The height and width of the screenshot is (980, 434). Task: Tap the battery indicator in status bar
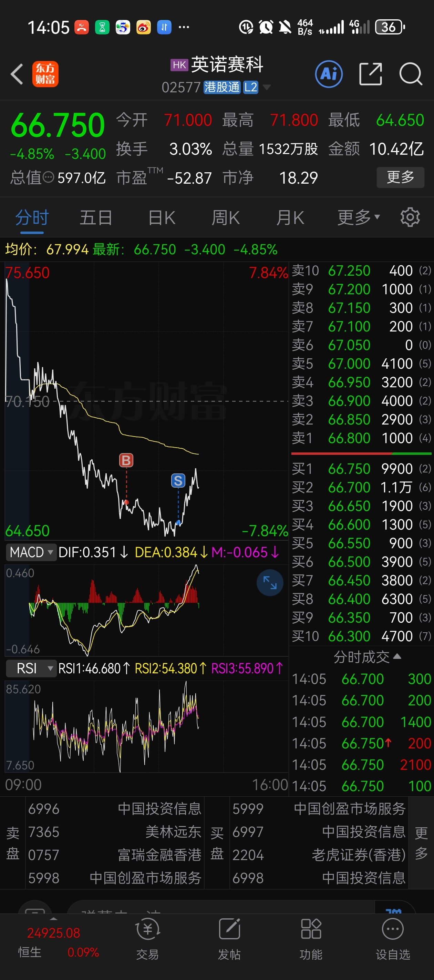pos(390,27)
